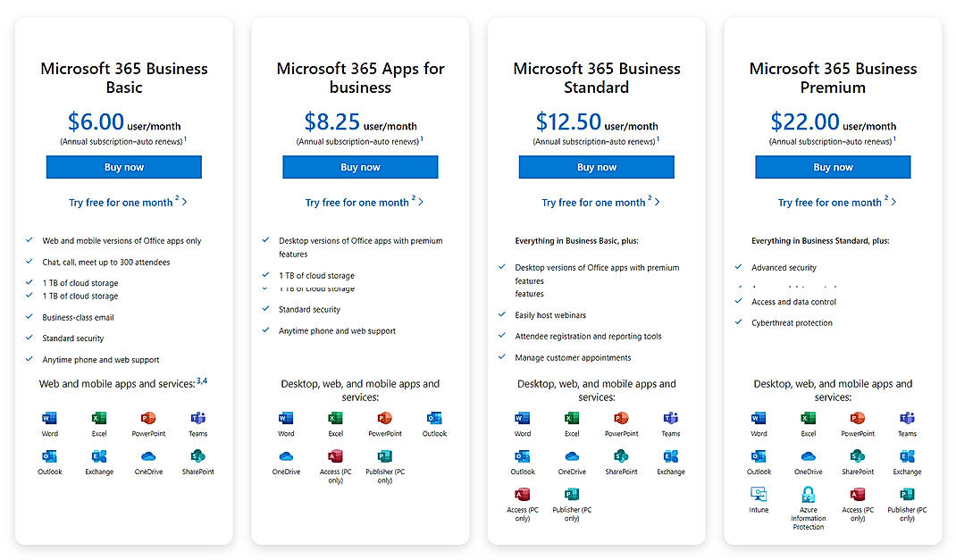Open the SharePoint icon under Business Standard

[621, 456]
